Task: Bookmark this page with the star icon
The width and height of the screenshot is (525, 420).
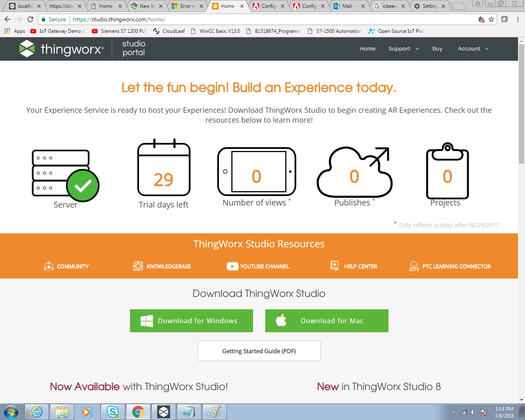Action: tap(491, 19)
